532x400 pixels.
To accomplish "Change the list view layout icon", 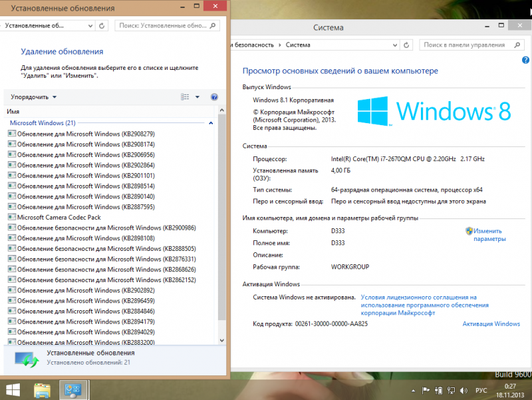I will point(185,97).
